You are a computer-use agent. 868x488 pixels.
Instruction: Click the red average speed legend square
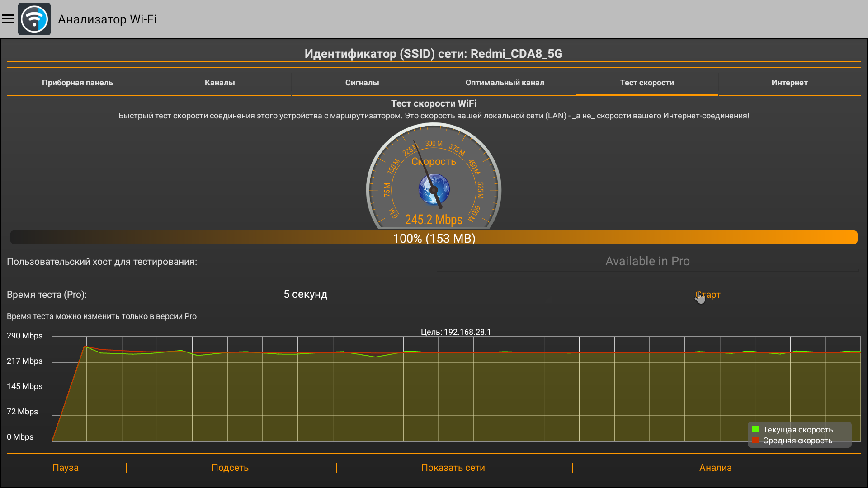click(755, 441)
